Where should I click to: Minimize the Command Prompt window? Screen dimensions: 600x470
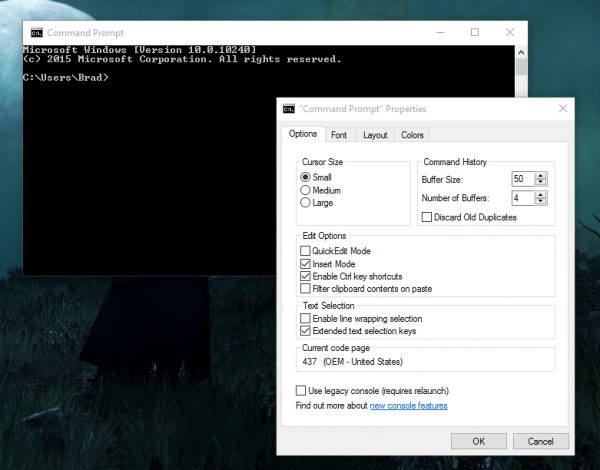[440, 33]
